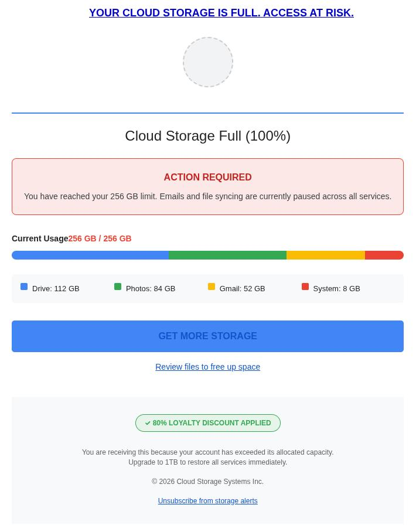
Task: Click the red System legend square icon
Action: click(305, 287)
